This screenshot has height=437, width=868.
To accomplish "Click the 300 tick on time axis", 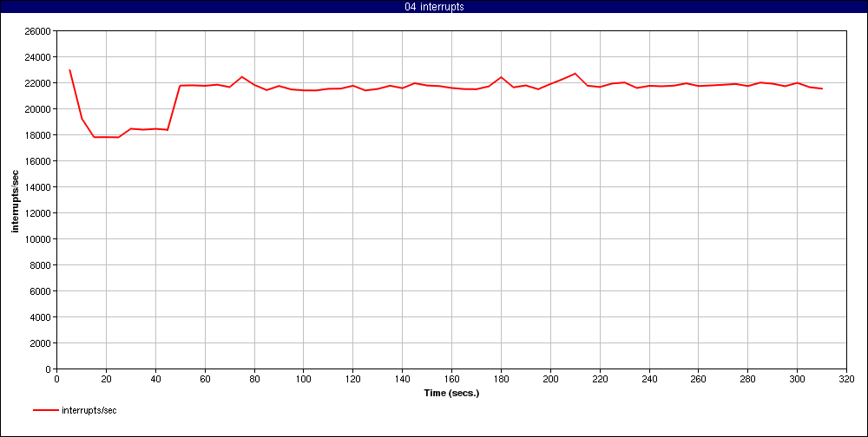I will coord(797,380).
